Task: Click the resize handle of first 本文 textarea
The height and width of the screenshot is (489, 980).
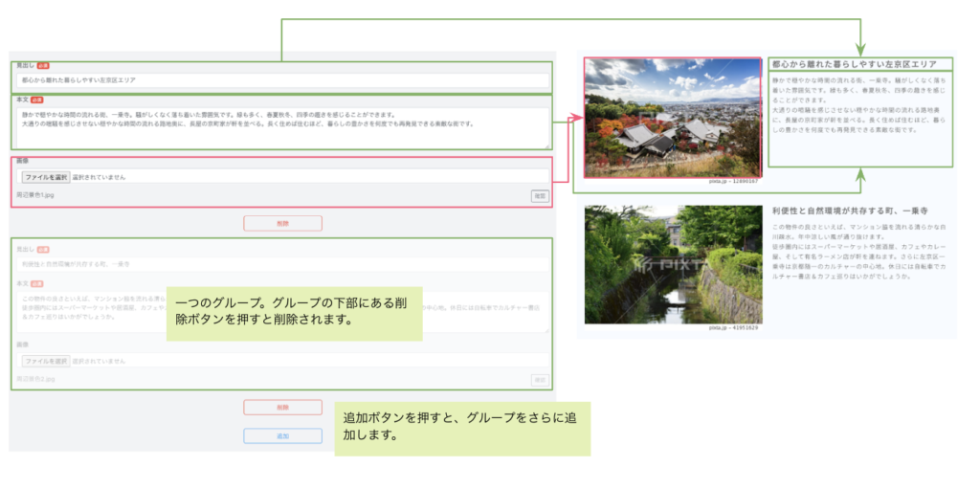Action: [546, 144]
